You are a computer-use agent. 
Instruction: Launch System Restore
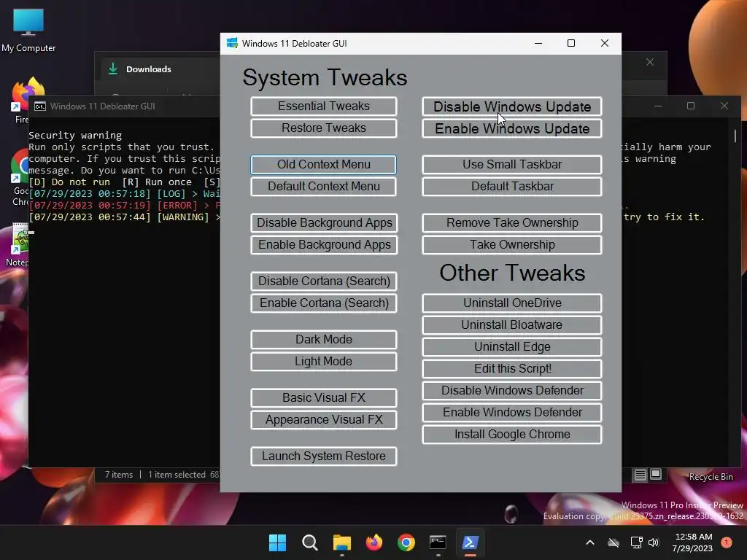click(x=323, y=456)
